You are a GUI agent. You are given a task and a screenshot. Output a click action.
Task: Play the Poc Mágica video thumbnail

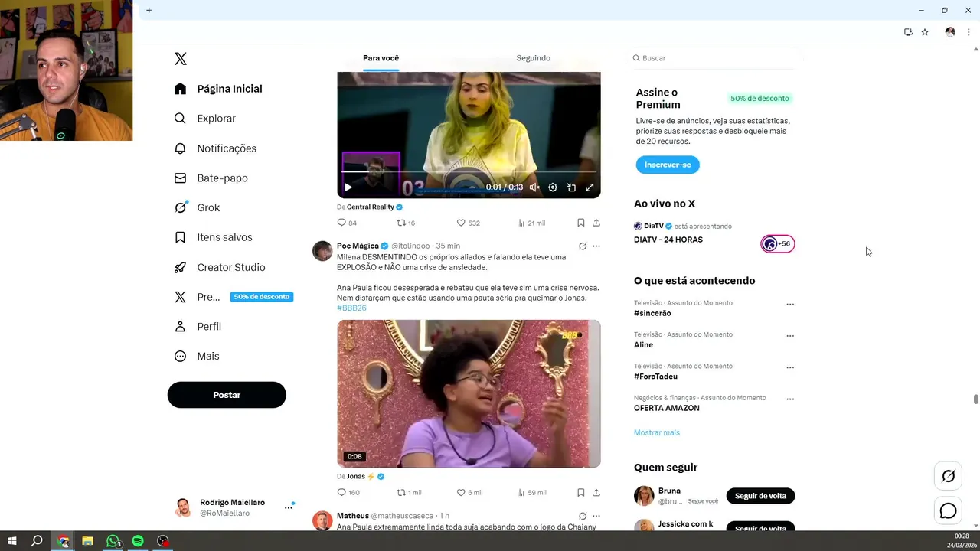[x=469, y=393]
